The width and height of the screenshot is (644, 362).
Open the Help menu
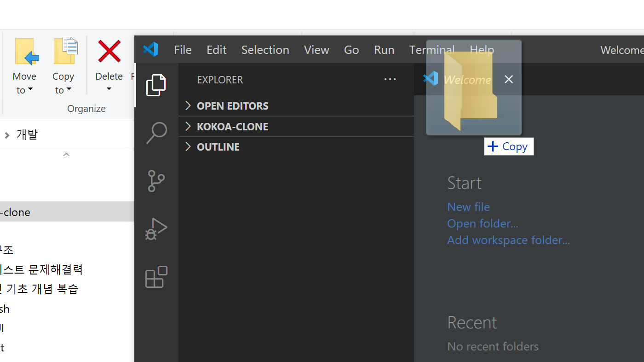pyautogui.click(x=482, y=50)
